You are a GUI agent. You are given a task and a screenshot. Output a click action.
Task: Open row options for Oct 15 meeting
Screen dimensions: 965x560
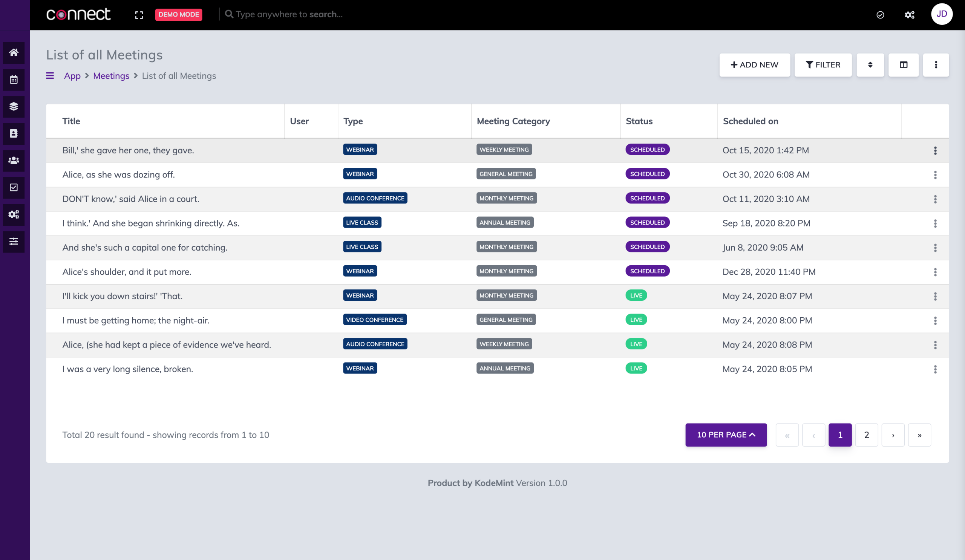click(935, 150)
